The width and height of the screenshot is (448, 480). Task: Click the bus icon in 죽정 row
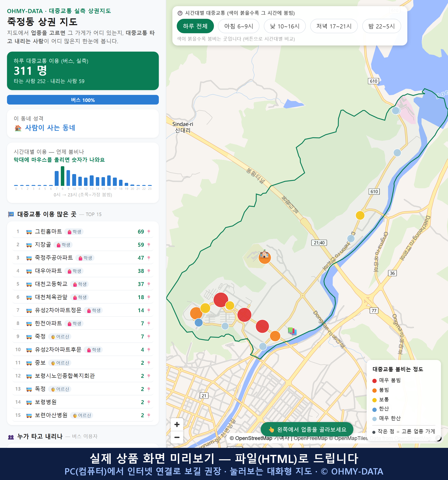pos(29,337)
